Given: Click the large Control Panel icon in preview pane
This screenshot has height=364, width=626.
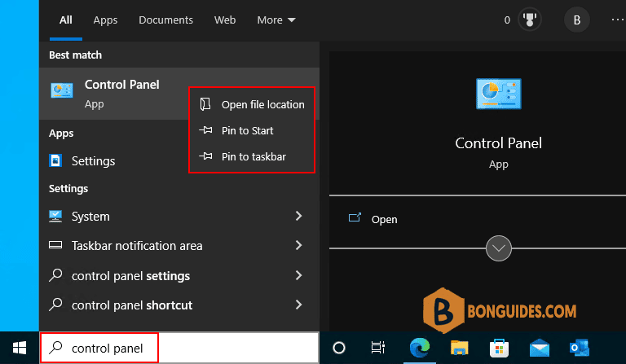Looking at the screenshot, I should (499, 94).
